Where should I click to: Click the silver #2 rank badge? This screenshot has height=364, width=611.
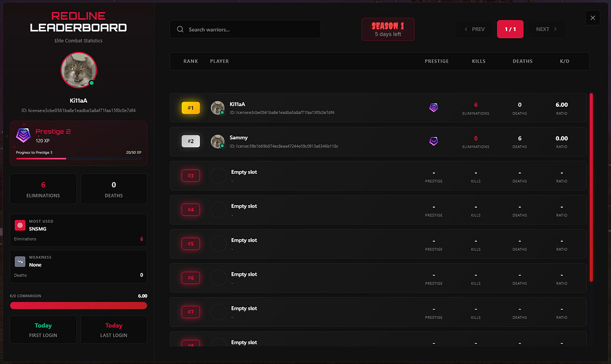[x=190, y=141]
